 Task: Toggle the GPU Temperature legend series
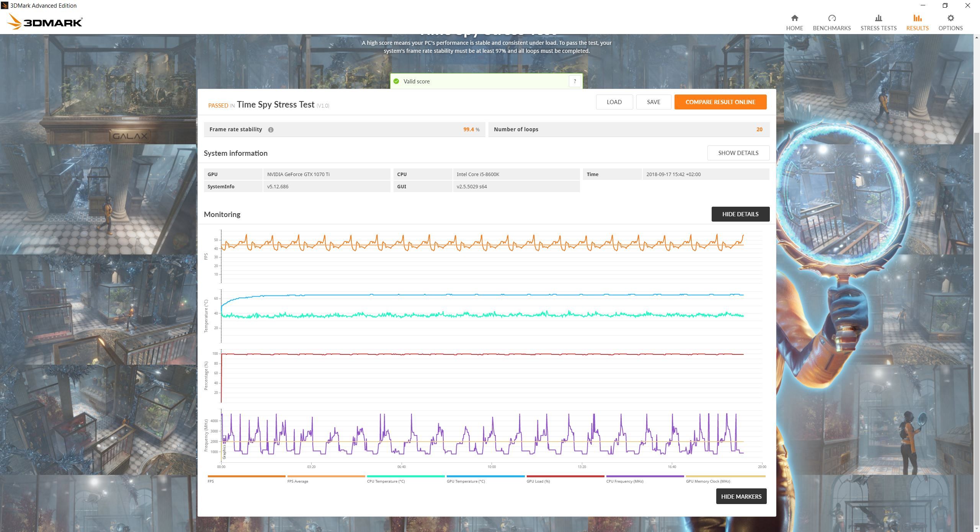tap(485, 479)
